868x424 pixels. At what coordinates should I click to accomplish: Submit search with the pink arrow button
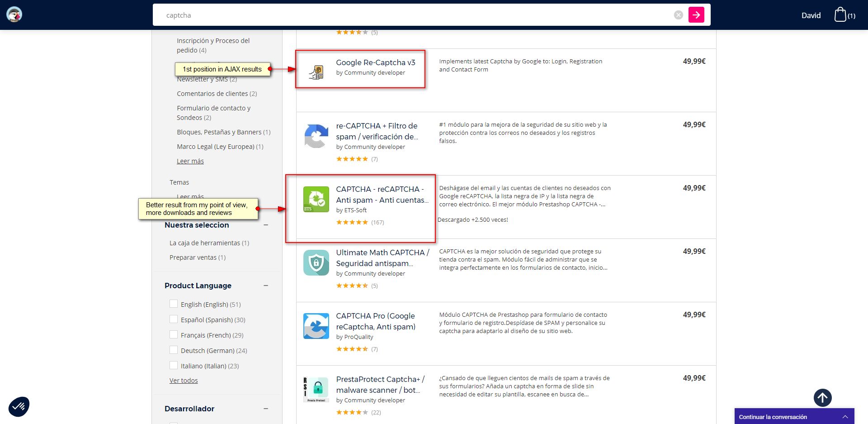point(696,15)
